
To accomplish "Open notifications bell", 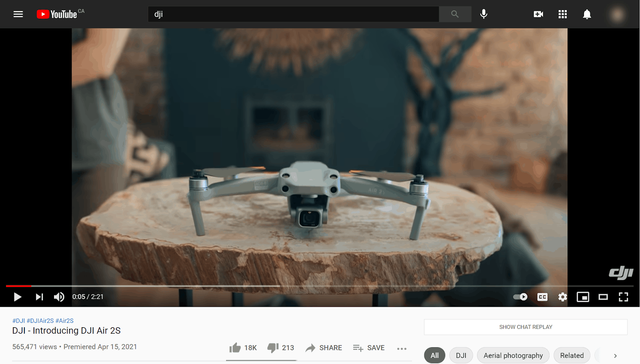I will tap(587, 14).
